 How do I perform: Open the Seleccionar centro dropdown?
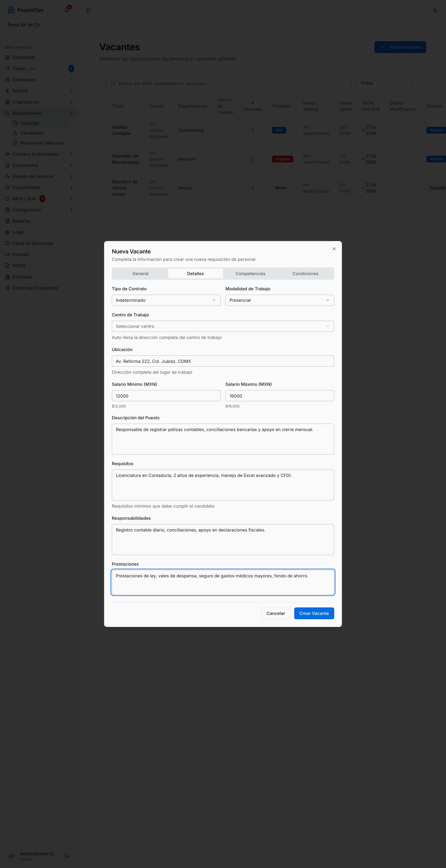[x=223, y=326]
